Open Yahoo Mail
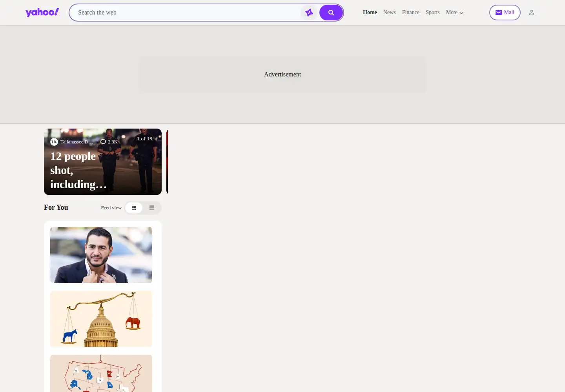Image resolution: width=565 pixels, height=392 pixels. pyautogui.click(x=505, y=13)
